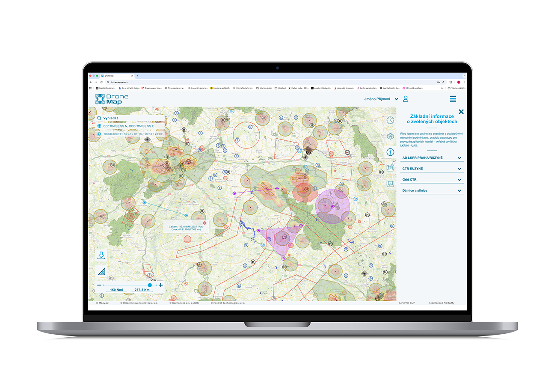Close the distance measurement tooltip
This screenshot has width=554, height=392.
(x=204, y=223)
